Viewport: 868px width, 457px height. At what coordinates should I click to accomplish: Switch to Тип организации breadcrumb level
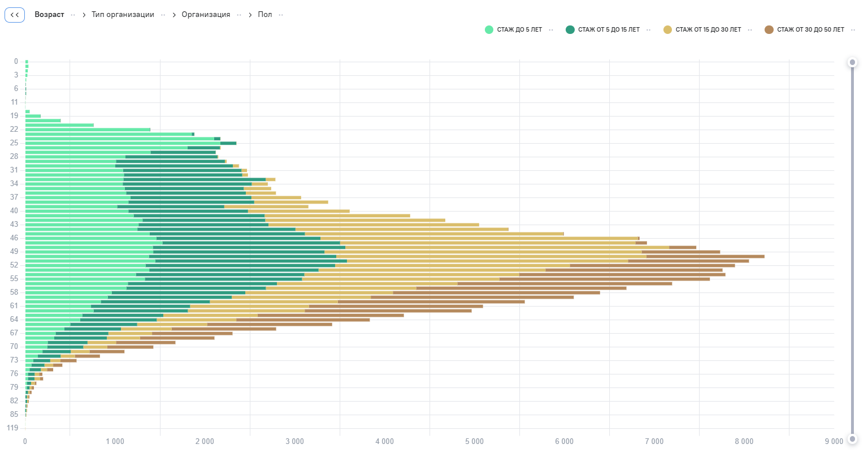(123, 15)
